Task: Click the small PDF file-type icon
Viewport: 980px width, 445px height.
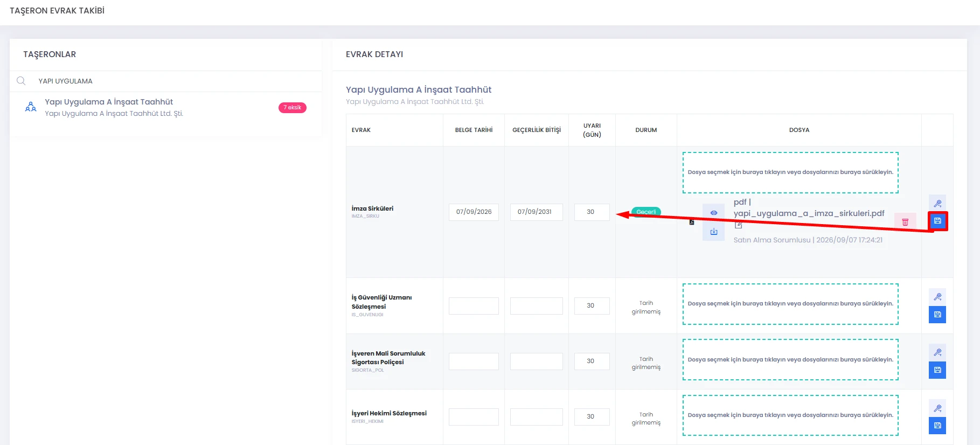Action: pos(692,222)
